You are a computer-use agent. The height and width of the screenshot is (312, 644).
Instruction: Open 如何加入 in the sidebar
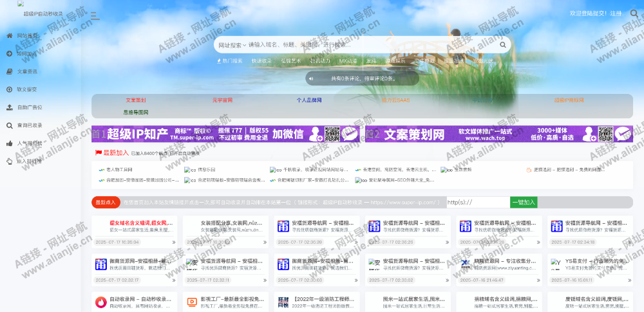tap(27, 54)
